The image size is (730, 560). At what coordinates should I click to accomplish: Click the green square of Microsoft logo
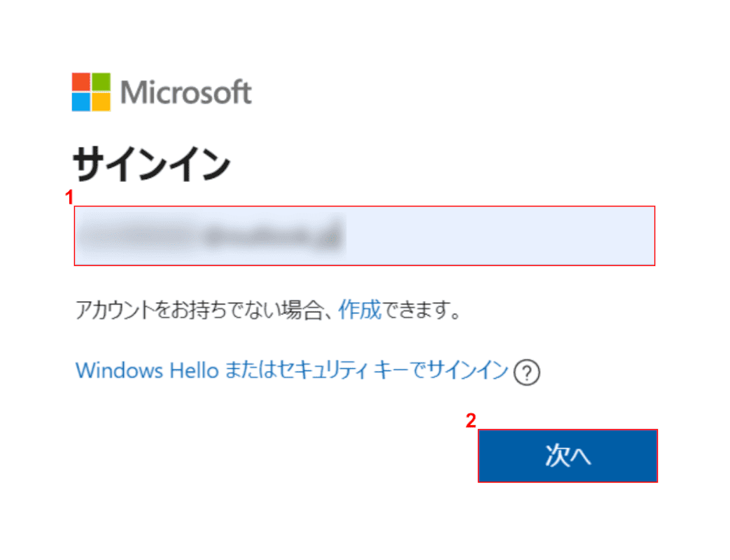coord(101,82)
